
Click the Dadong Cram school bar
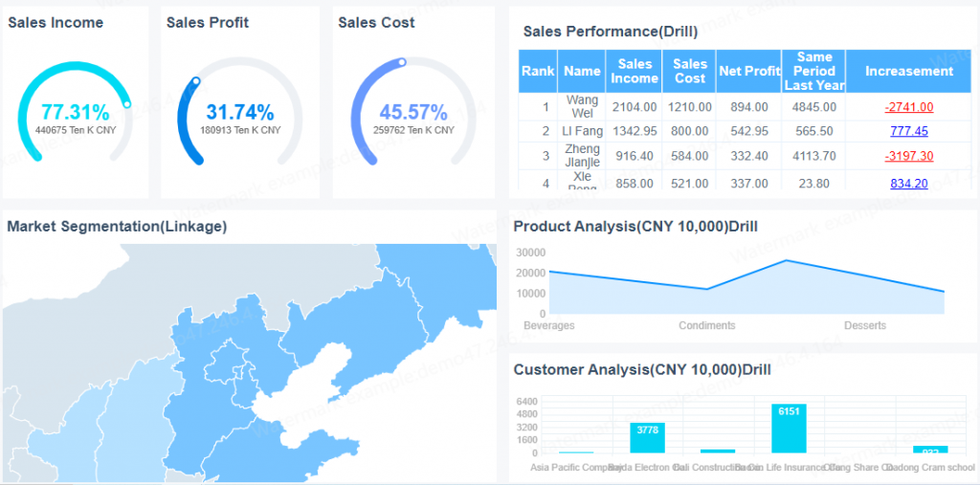930,449
